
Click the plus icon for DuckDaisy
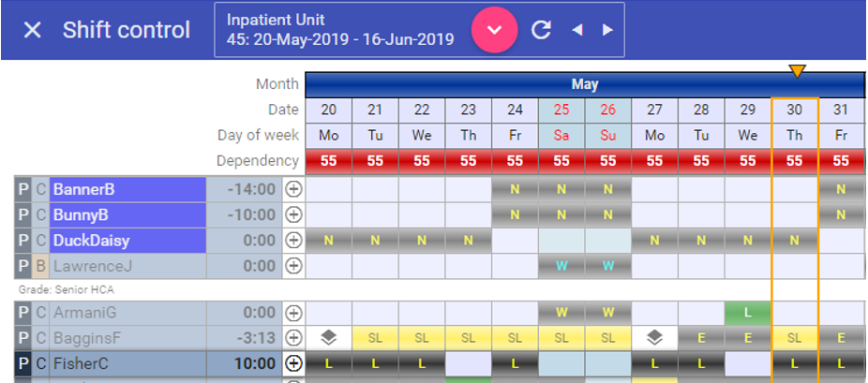point(293,241)
